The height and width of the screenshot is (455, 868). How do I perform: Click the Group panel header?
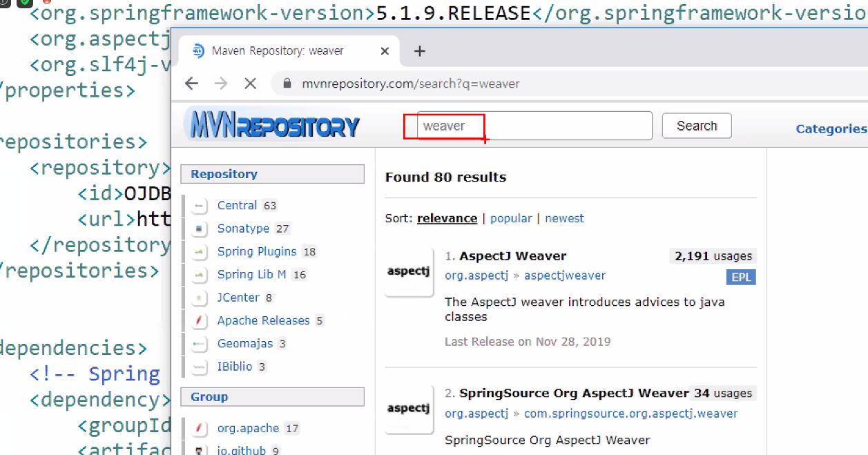pyautogui.click(x=272, y=397)
